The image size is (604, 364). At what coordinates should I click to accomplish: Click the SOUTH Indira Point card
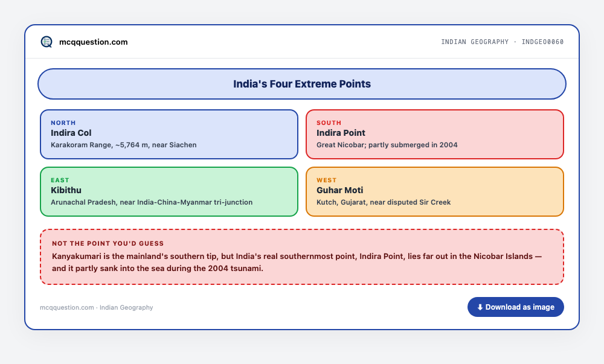[x=435, y=134]
